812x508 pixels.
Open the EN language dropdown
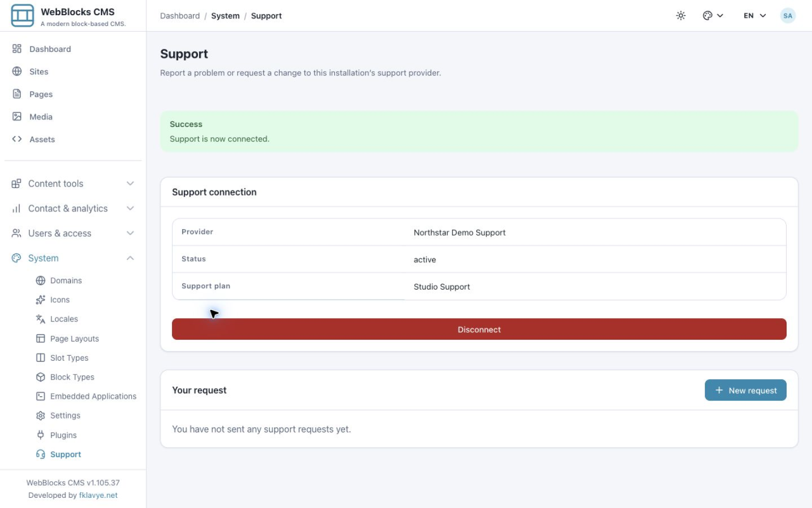[x=755, y=16]
